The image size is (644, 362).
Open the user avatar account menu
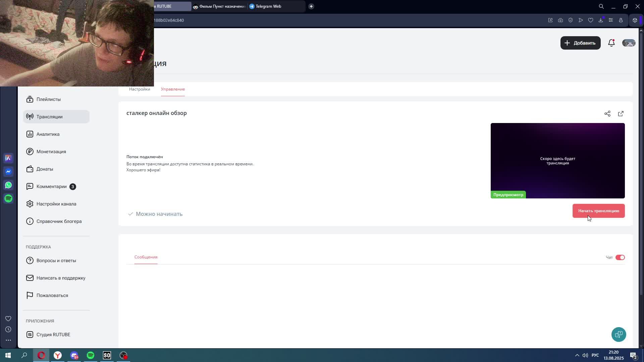pos(629,43)
